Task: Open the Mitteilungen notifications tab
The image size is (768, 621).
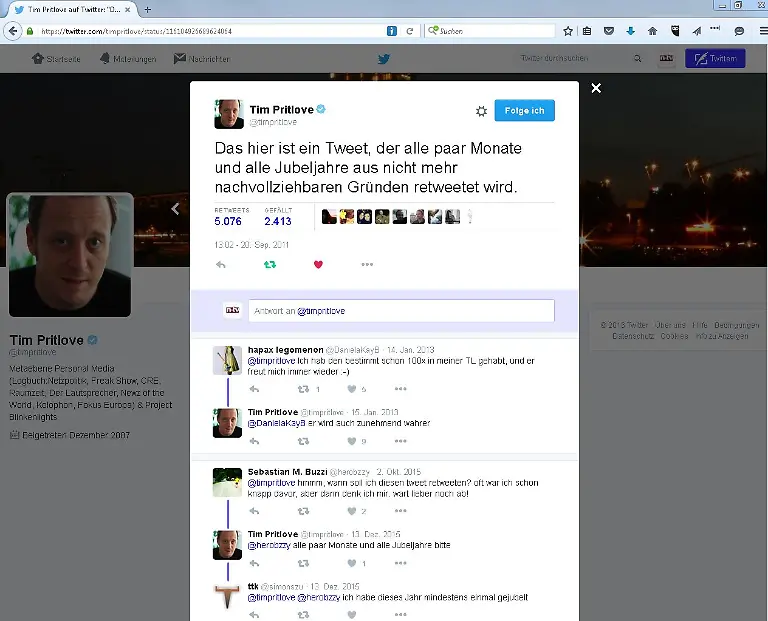Action: tap(126, 59)
